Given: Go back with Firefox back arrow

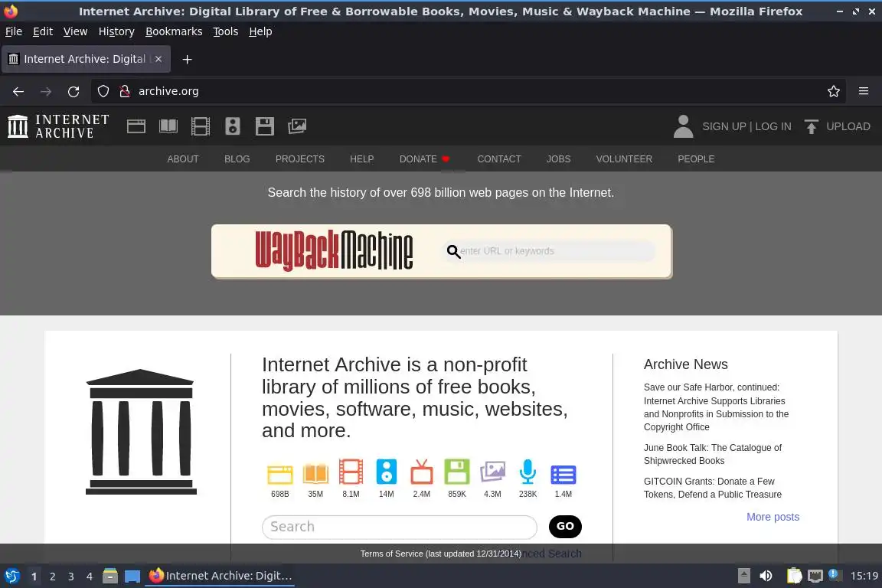Looking at the screenshot, I should pos(18,91).
